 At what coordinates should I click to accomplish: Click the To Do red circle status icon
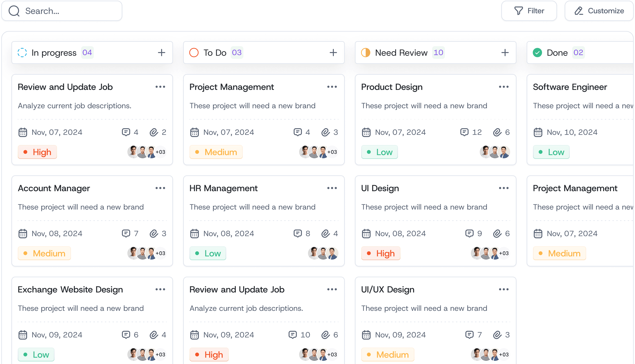tap(194, 53)
